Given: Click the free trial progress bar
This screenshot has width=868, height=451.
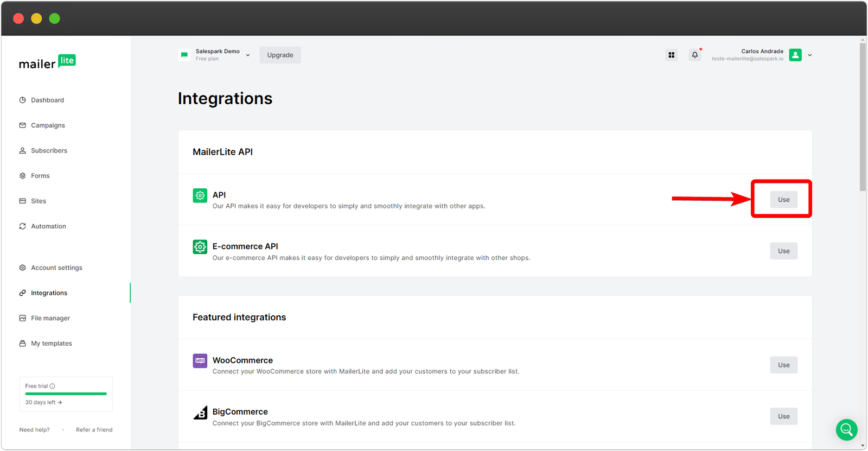Looking at the screenshot, I should (66, 393).
